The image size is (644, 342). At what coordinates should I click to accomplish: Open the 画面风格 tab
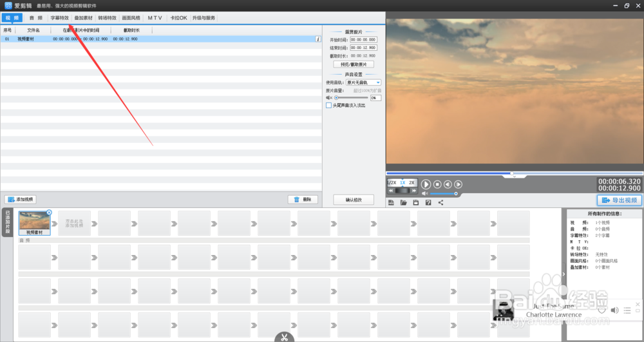coord(131,17)
